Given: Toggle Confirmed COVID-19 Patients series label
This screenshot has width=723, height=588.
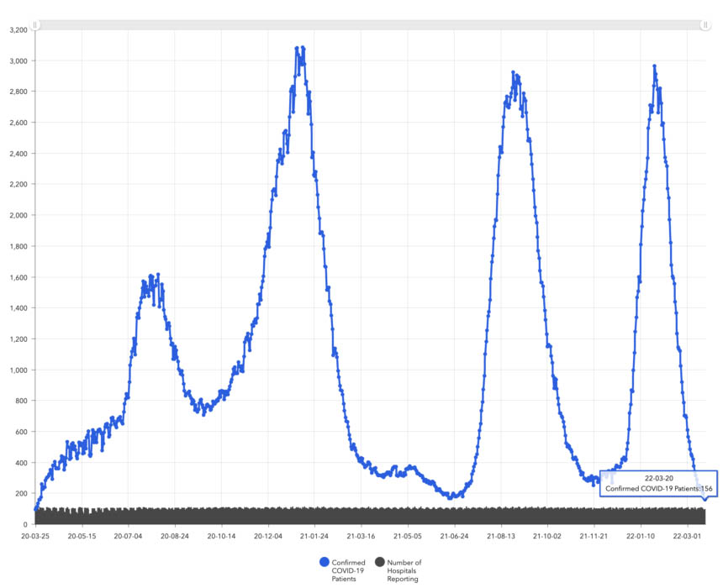Looking at the screenshot, I should tap(348, 570).
